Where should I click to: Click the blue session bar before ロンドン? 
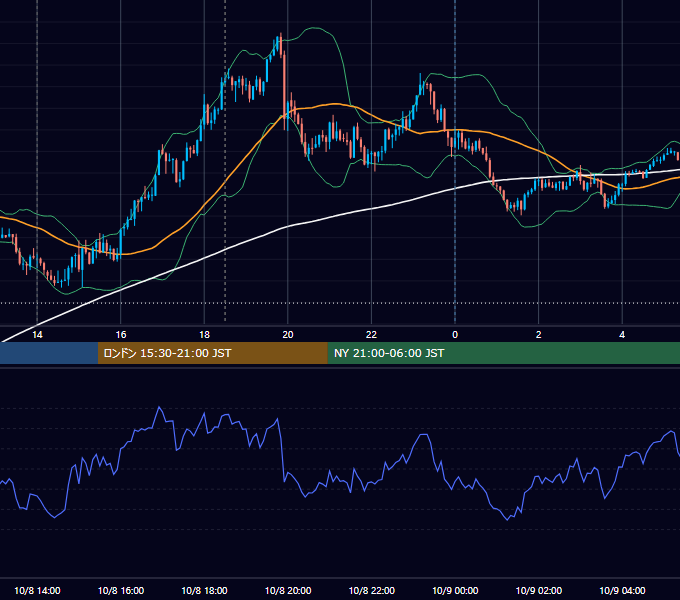[49, 353]
